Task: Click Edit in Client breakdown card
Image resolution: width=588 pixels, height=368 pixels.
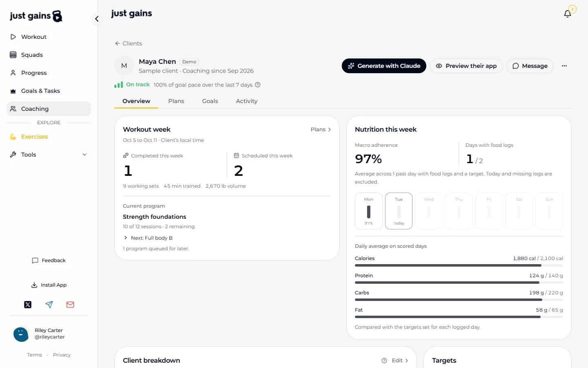Action: tap(400, 361)
